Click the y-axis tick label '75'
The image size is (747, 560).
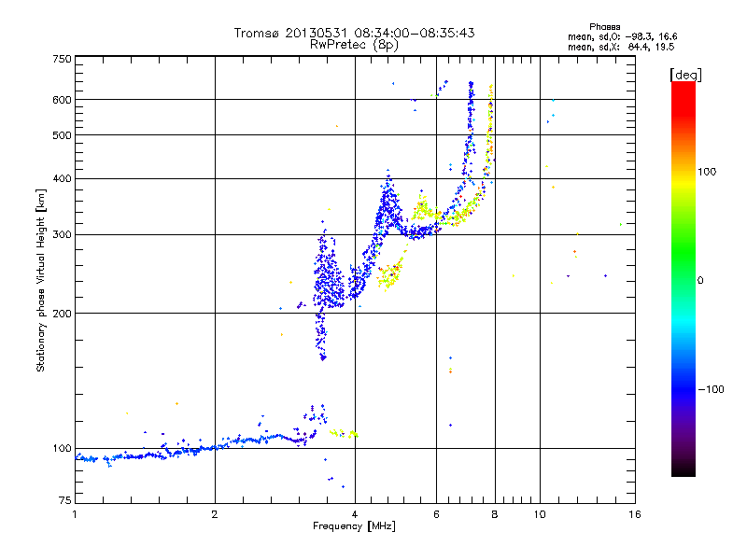coord(65,500)
